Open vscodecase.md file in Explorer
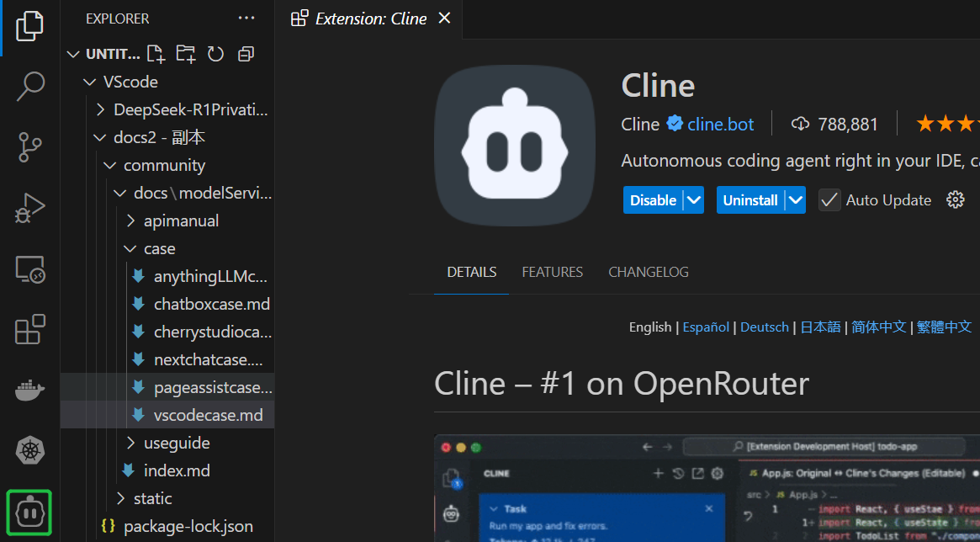The height and width of the screenshot is (542, 980). point(208,415)
